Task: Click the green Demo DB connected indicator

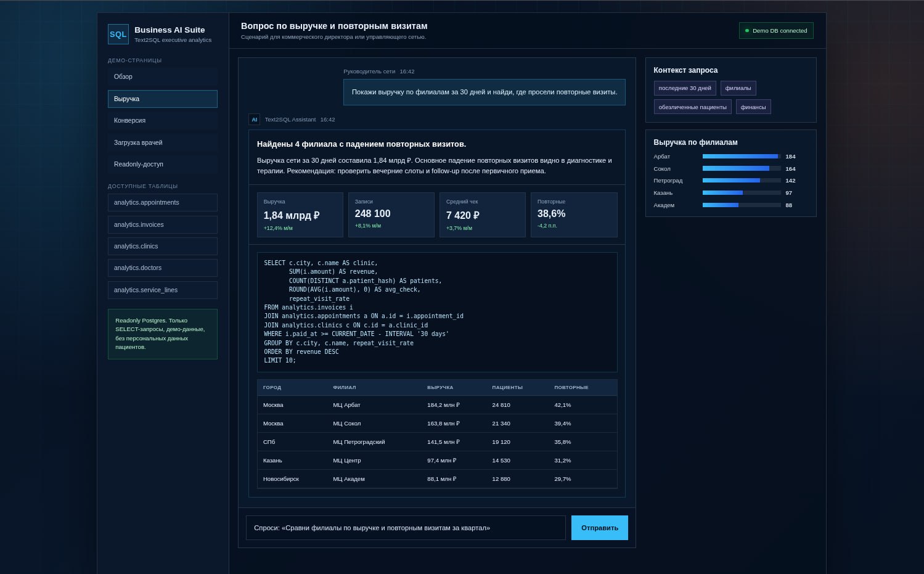Action: point(776,31)
